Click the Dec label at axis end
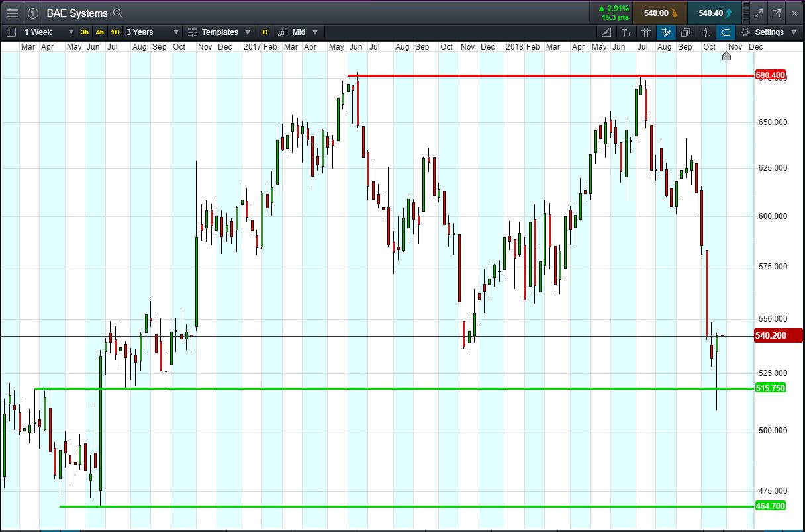Viewport: 805px width, 532px height. (x=755, y=47)
